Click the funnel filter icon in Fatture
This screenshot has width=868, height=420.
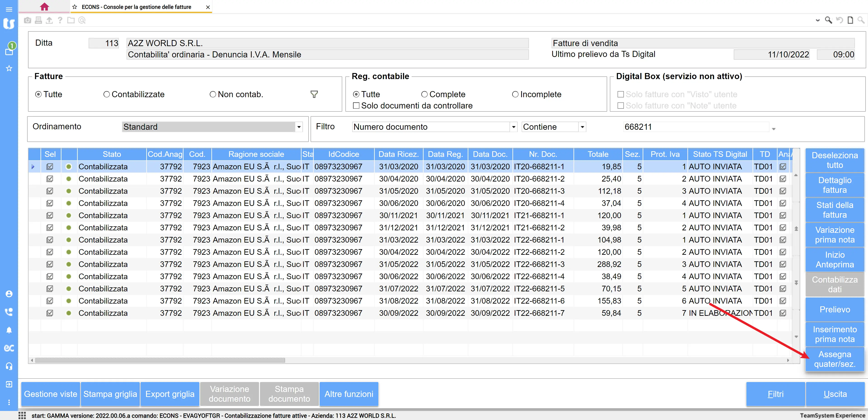coord(314,94)
